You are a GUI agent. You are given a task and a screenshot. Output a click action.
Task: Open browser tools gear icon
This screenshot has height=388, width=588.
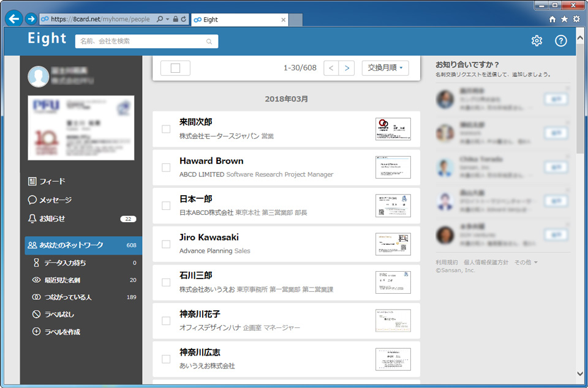576,19
